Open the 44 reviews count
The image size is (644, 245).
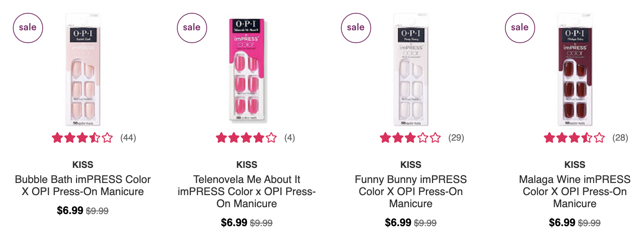tap(128, 138)
